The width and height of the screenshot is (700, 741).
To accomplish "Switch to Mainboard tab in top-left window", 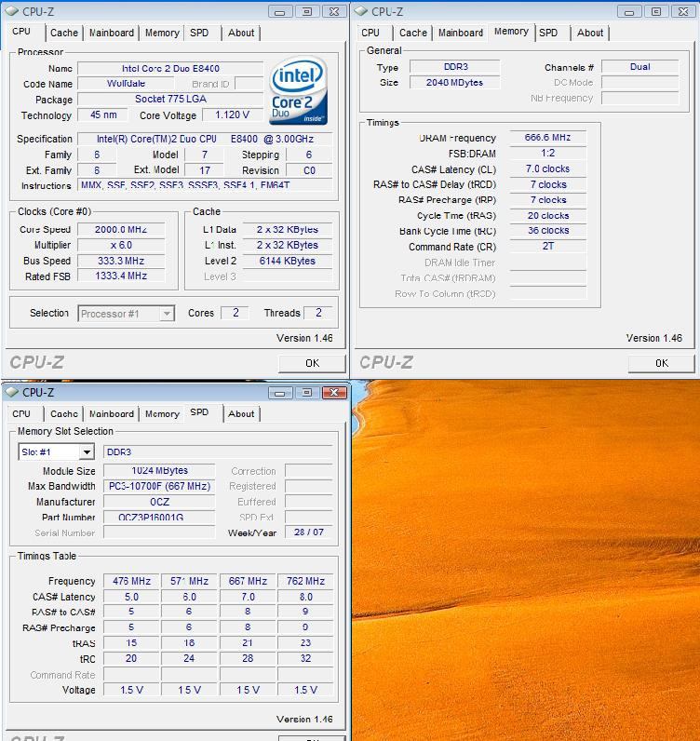I will tap(112, 33).
